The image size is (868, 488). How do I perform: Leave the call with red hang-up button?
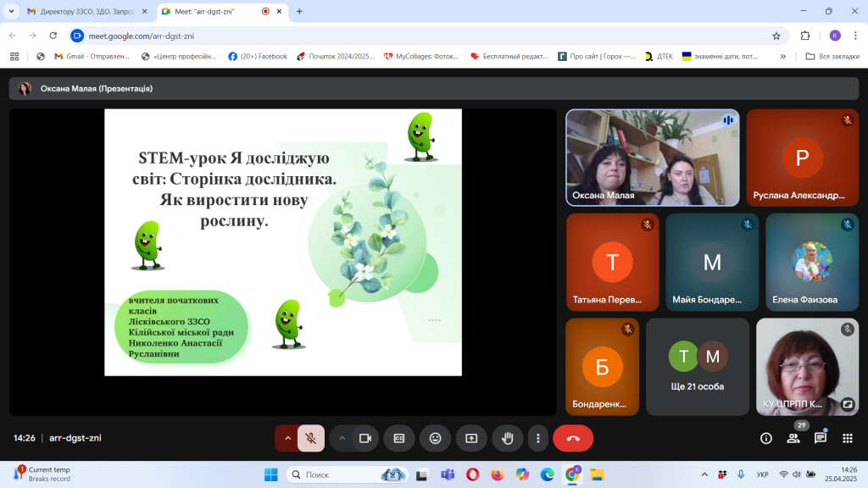coord(573,438)
